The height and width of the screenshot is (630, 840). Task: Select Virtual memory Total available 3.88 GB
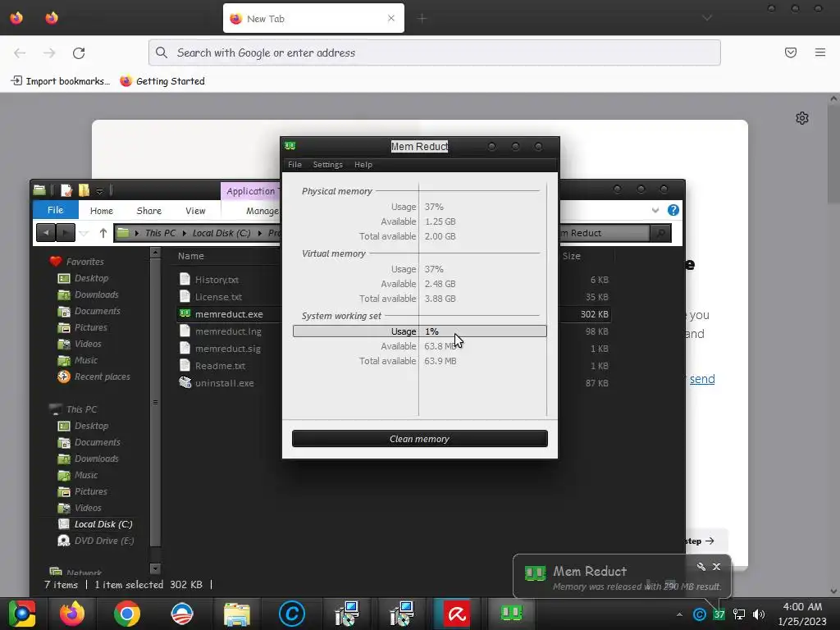pos(440,299)
